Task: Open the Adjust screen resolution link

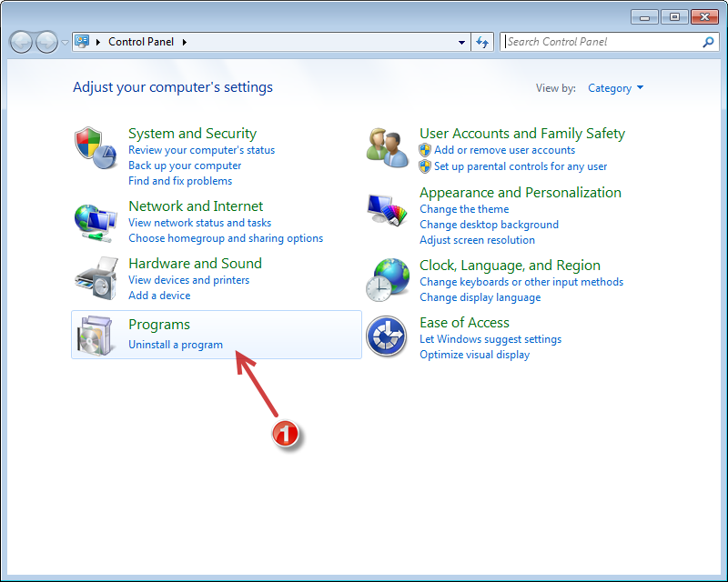Action: 477,240
